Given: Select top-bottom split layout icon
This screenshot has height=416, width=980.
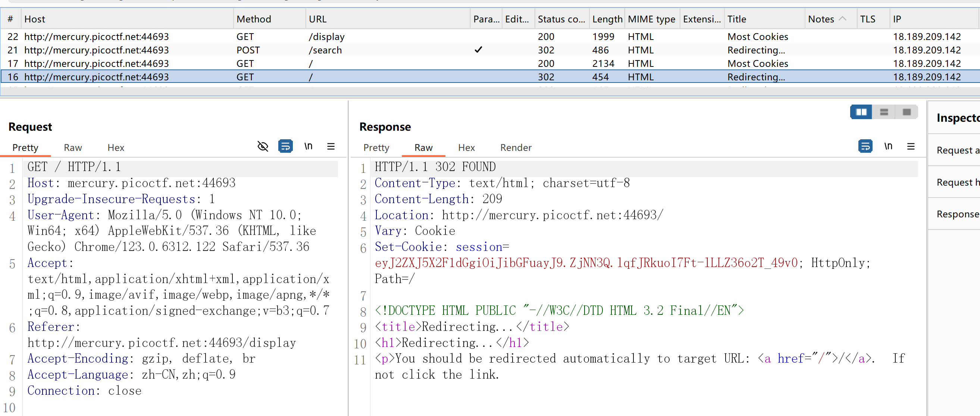Looking at the screenshot, I should pyautogui.click(x=884, y=112).
